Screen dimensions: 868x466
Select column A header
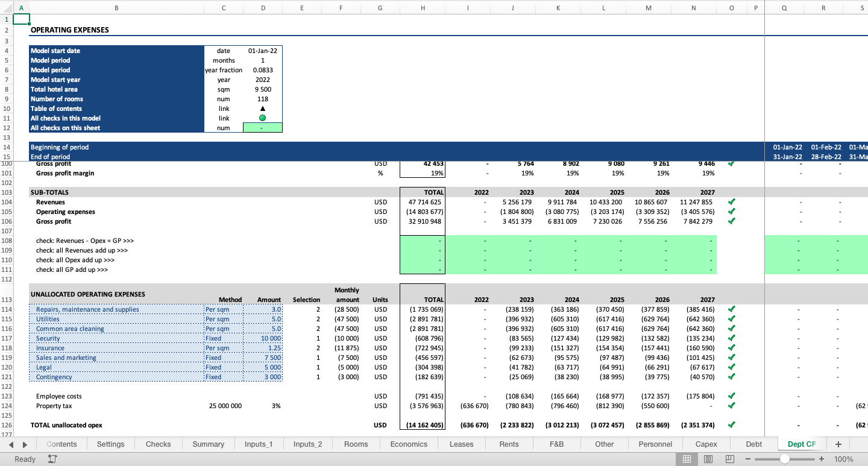(x=21, y=8)
